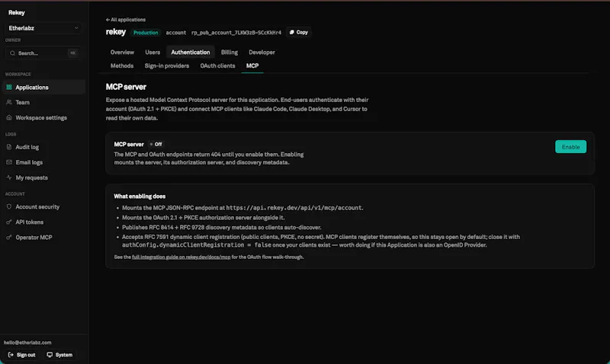Open the Overview tab
The height and width of the screenshot is (364, 610).
[122, 52]
